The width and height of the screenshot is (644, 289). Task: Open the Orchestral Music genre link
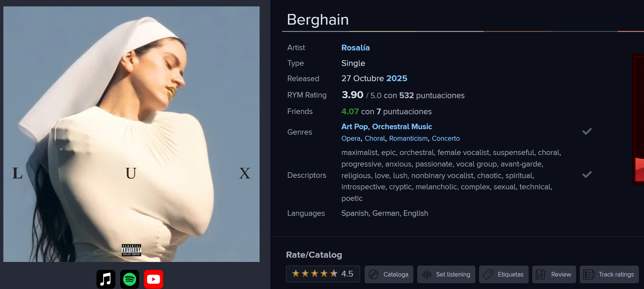pos(402,126)
